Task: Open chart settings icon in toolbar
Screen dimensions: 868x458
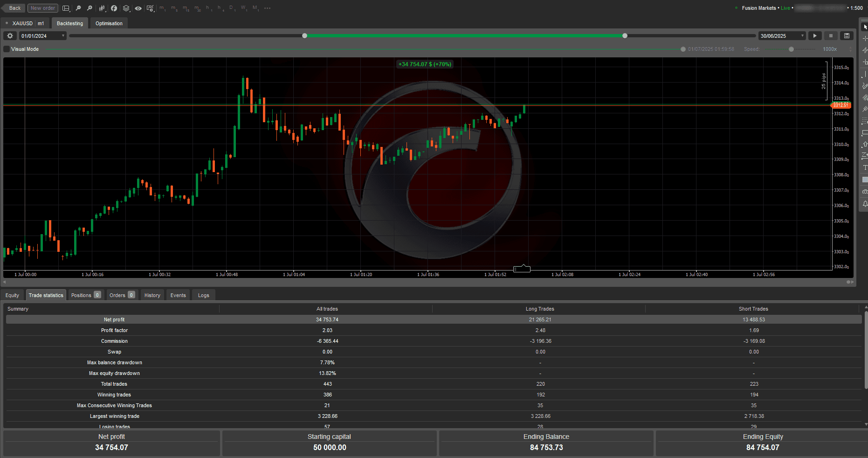Action: (x=150, y=8)
